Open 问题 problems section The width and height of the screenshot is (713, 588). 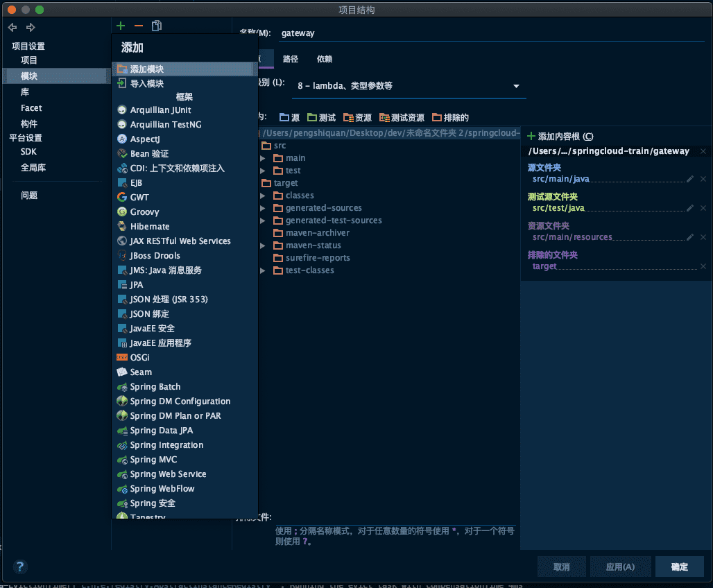(x=29, y=196)
